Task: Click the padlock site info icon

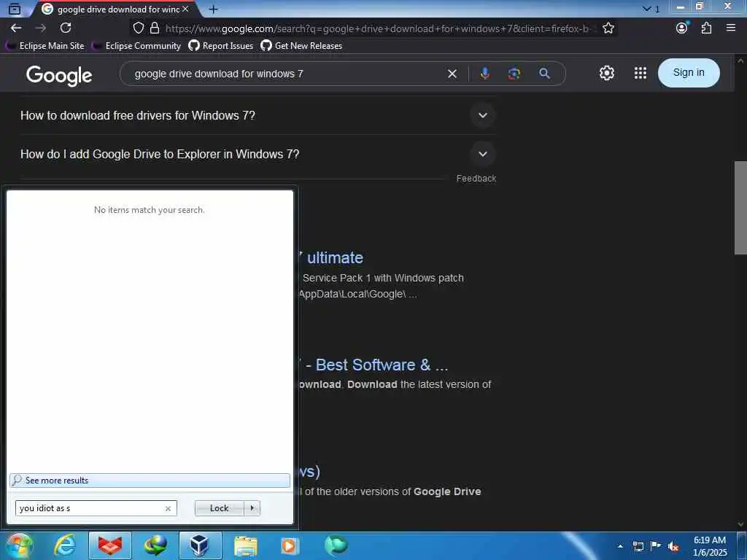Action: click(x=155, y=28)
